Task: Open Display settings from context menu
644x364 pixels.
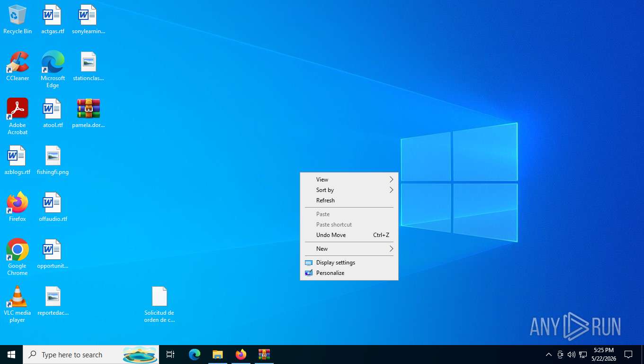Action: (349, 263)
